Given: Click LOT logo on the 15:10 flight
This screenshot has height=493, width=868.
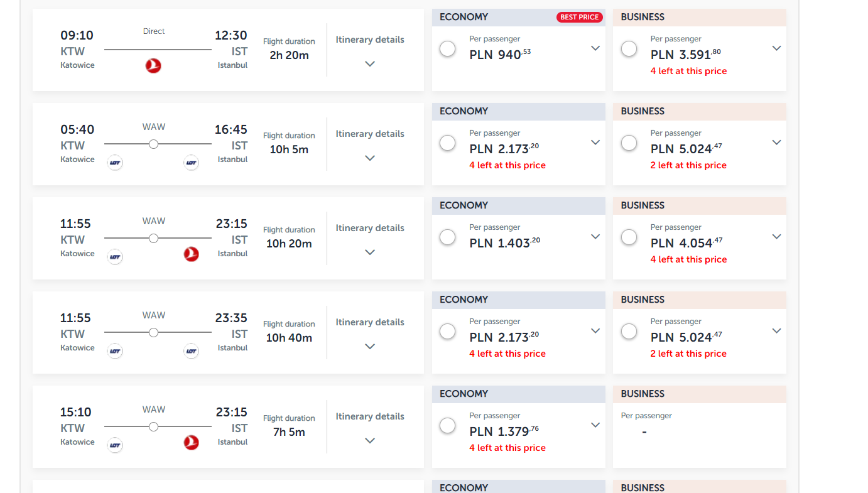Looking at the screenshot, I should point(115,445).
